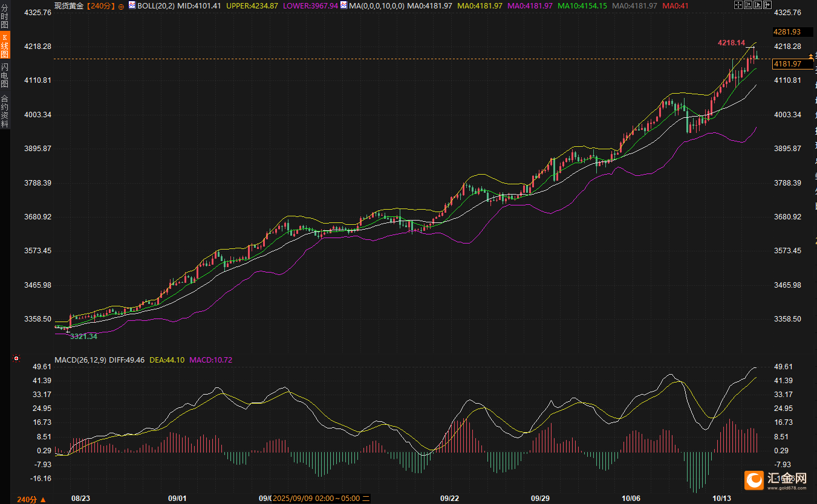Click the BOLL indicator chart icon
817x504 pixels.
tap(132, 5)
